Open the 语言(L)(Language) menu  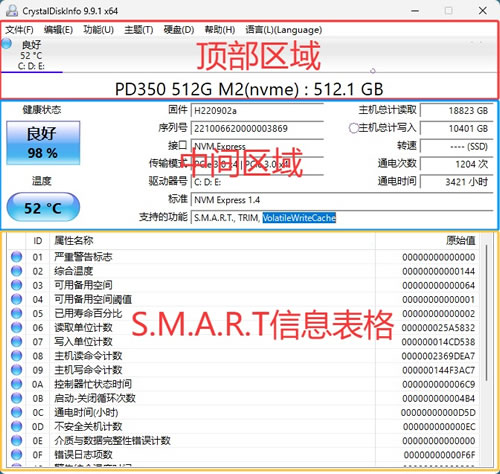click(284, 30)
